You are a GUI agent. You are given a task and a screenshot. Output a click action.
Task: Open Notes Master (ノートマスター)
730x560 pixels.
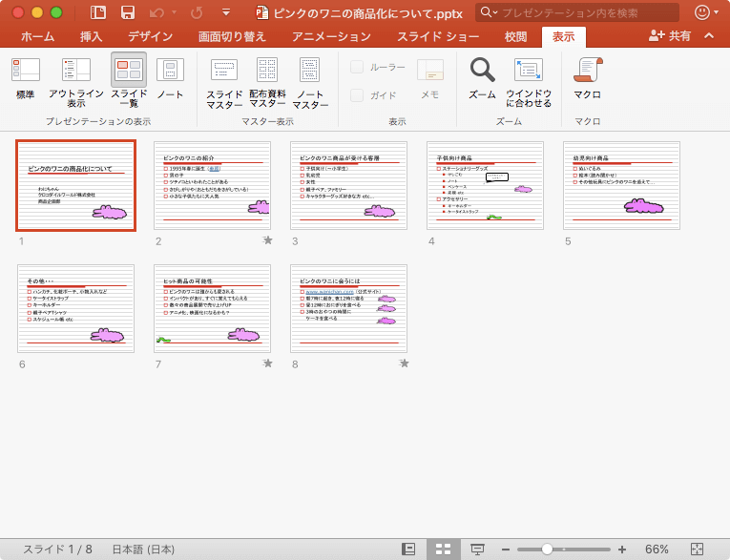point(310,83)
